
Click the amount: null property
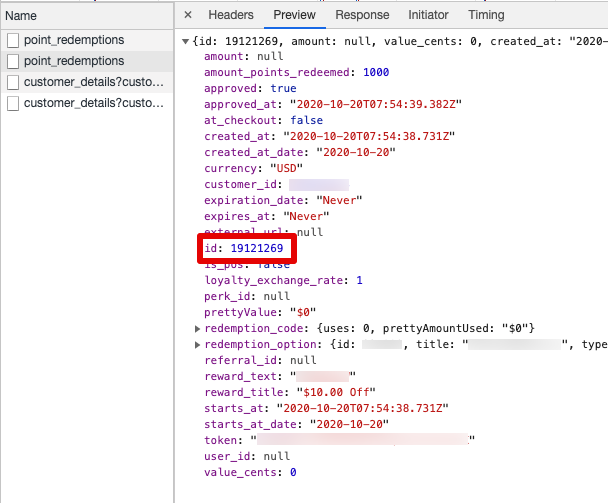pyautogui.click(x=244, y=57)
